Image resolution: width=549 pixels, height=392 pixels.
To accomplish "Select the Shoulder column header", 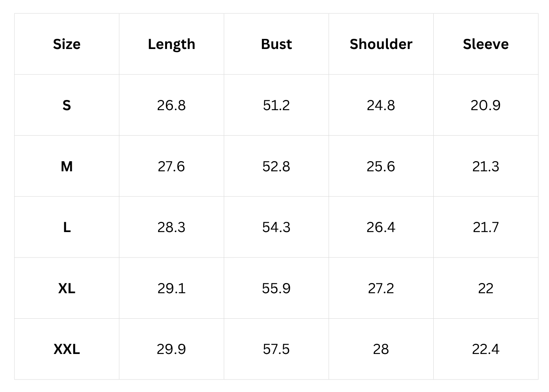I will click(x=381, y=44).
